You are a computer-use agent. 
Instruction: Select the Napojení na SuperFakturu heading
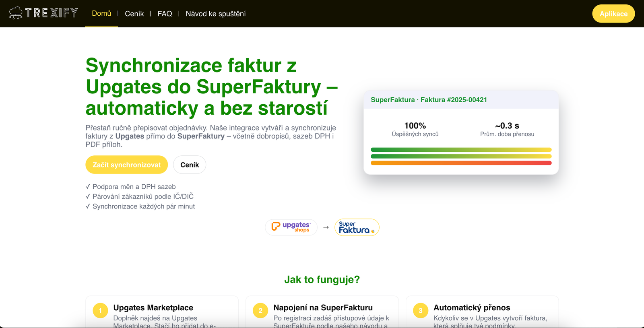(x=323, y=307)
